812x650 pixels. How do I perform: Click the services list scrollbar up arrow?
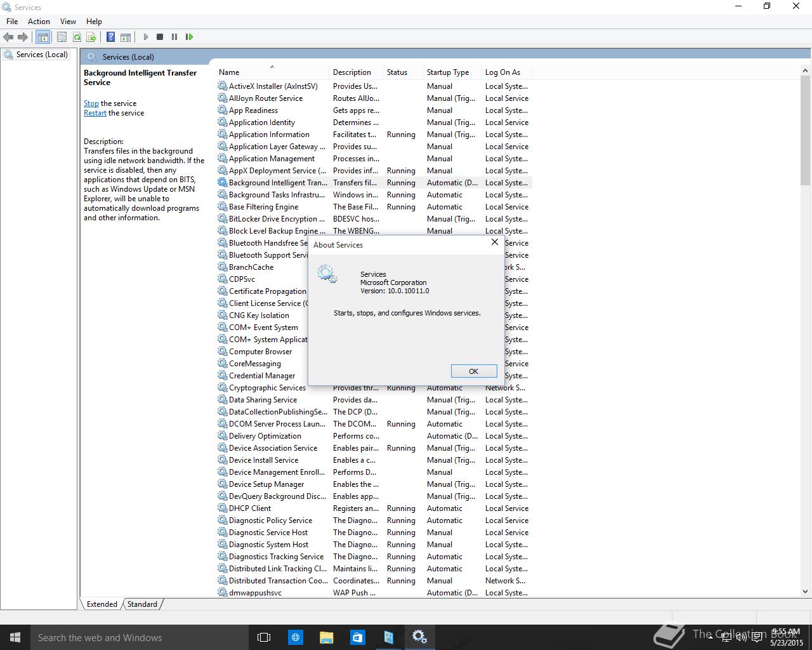coord(806,71)
